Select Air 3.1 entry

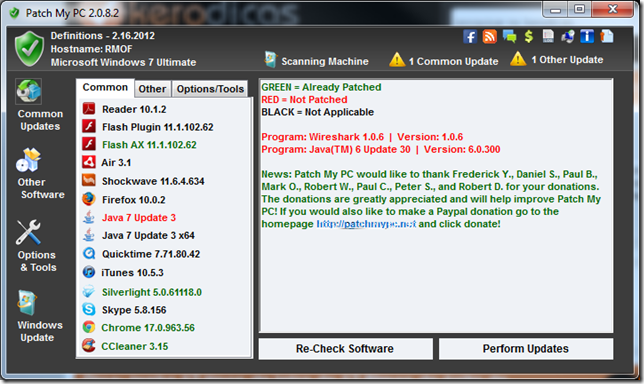[116, 163]
